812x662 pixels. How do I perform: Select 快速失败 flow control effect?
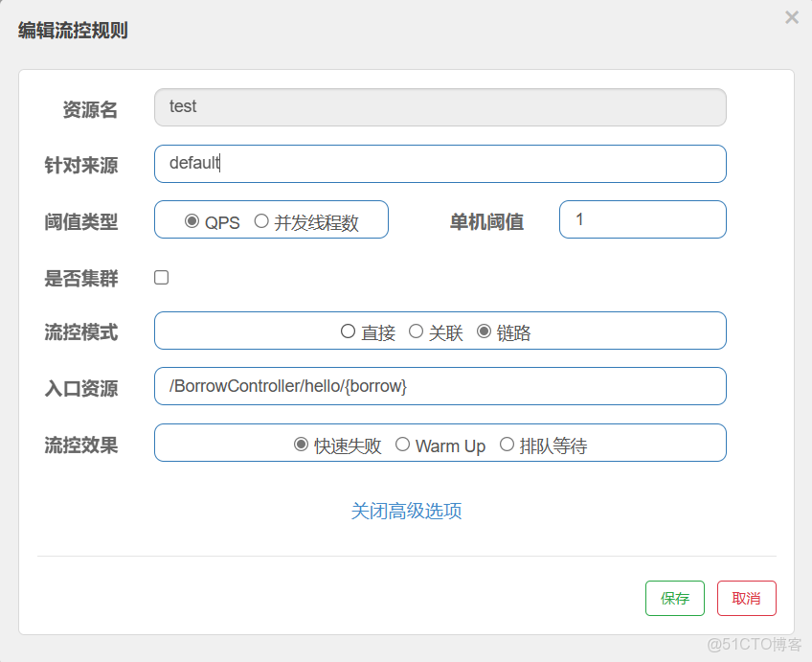301,444
